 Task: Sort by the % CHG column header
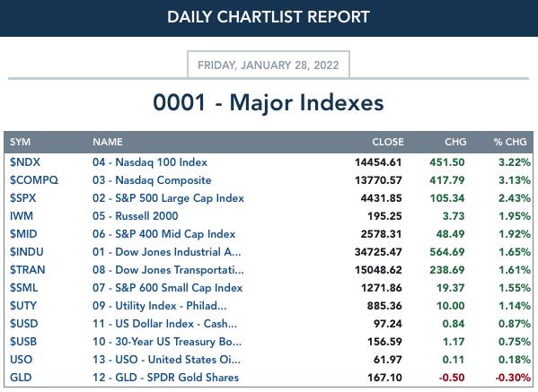[x=510, y=142]
